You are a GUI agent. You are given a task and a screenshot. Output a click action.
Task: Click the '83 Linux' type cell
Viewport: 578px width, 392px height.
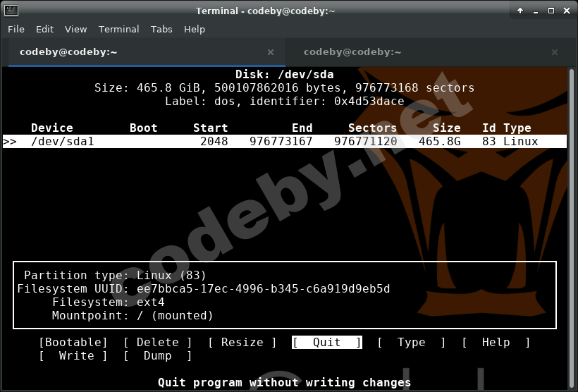tap(510, 141)
